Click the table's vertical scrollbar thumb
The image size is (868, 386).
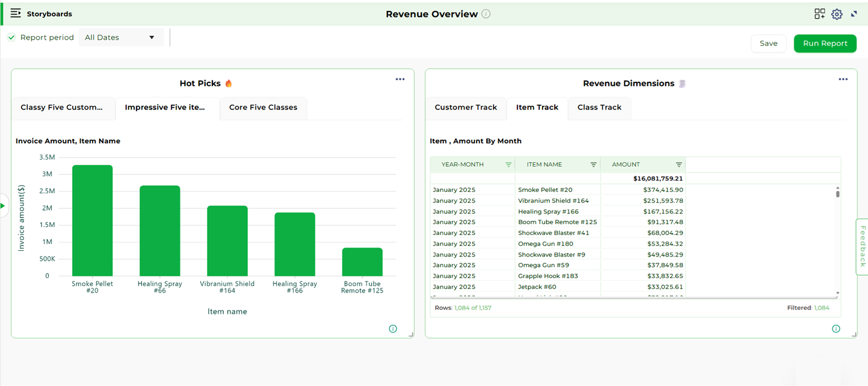pyautogui.click(x=837, y=194)
